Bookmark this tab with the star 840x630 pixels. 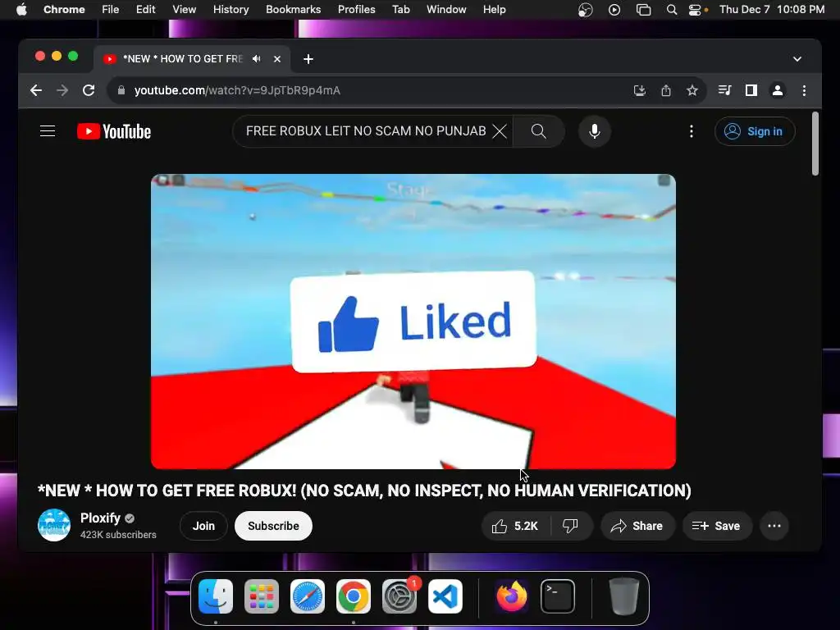coord(692,90)
